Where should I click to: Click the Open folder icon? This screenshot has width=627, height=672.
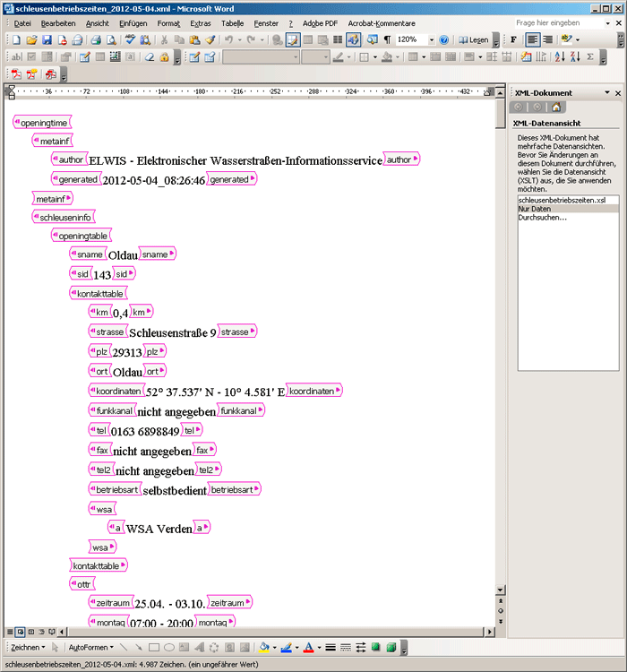click(x=31, y=39)
